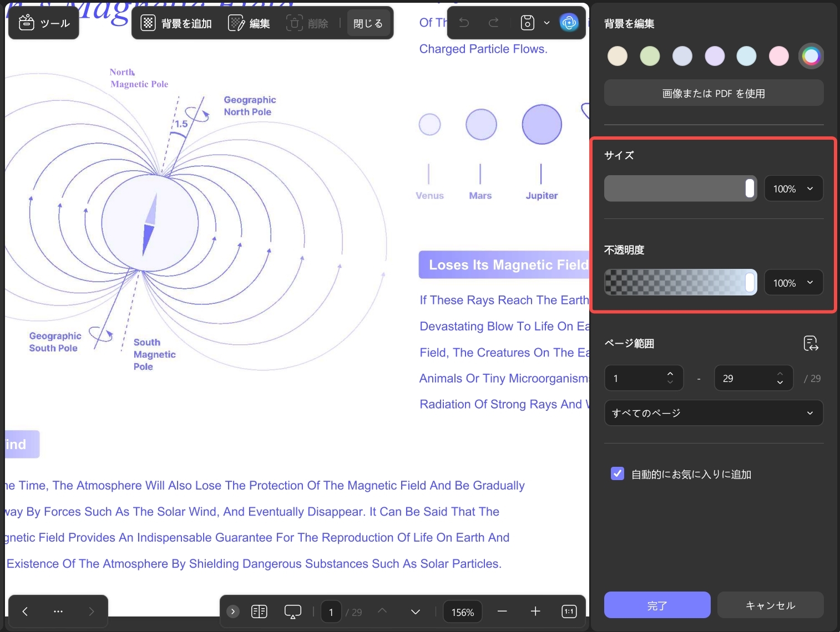The width and height of the screenshot is (840, 632).
Task: Click the save document icon
Action: click(528, 23)
